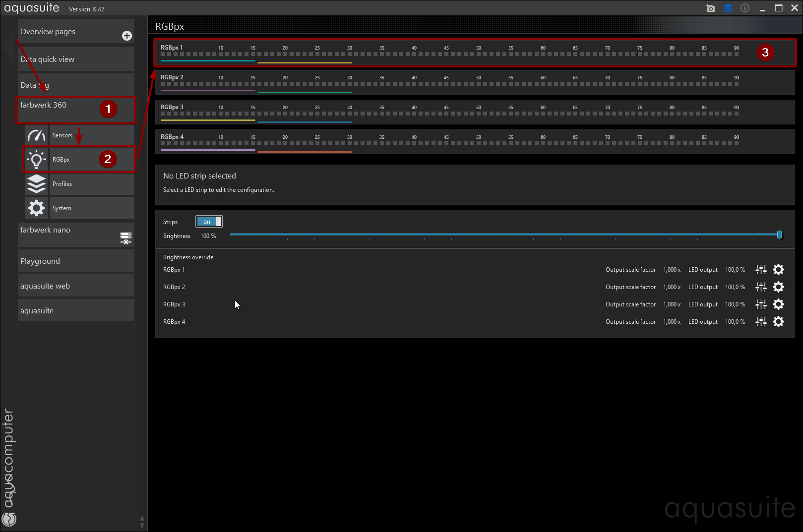Open the gear settings for RGBpx 1
The width and height of the screenshot is (803, 532).
[779, 270]
